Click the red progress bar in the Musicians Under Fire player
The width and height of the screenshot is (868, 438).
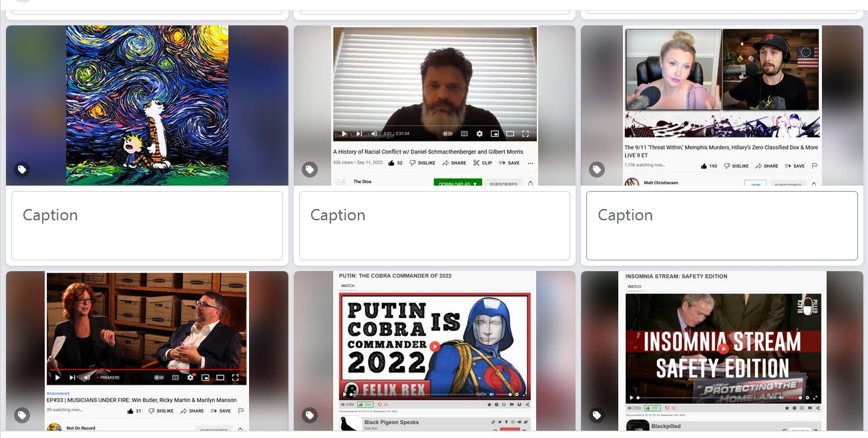(x=146, y=369)
